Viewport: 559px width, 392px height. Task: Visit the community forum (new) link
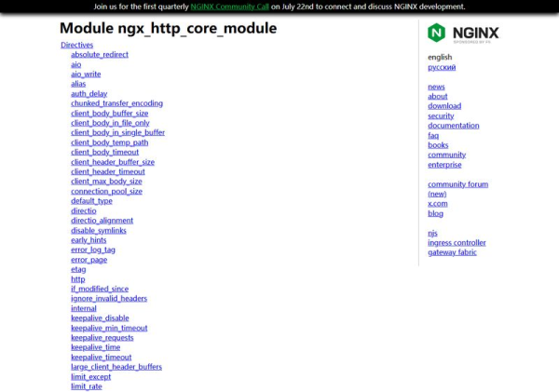pos(458,189)
